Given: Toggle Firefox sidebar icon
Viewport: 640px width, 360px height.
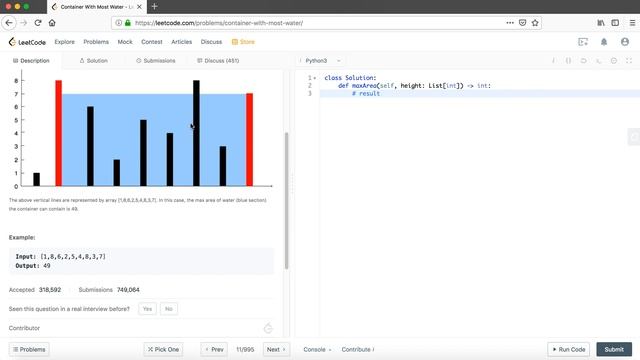Looking at the screenshot, I should pos(615,23).
